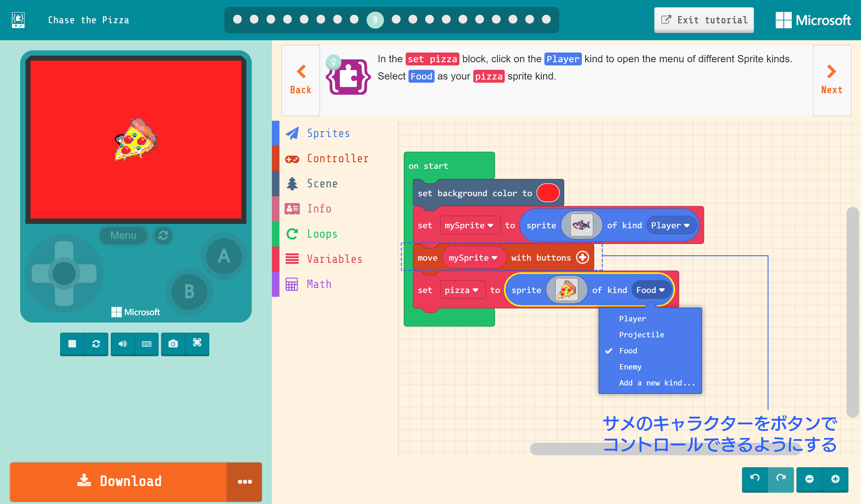Advance to the Next tutorial step
861x504 pixels.
[x=831, y=79]
